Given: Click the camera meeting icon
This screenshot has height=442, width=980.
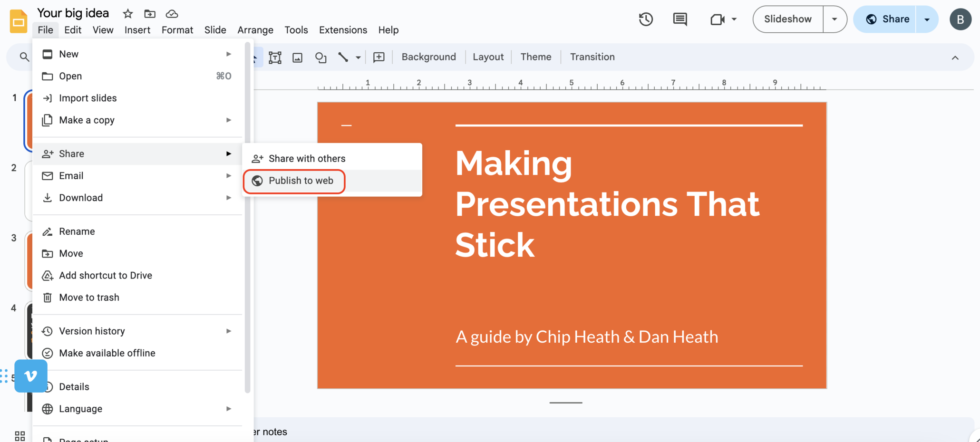Looking at the screenshot, I should (717, 19).
